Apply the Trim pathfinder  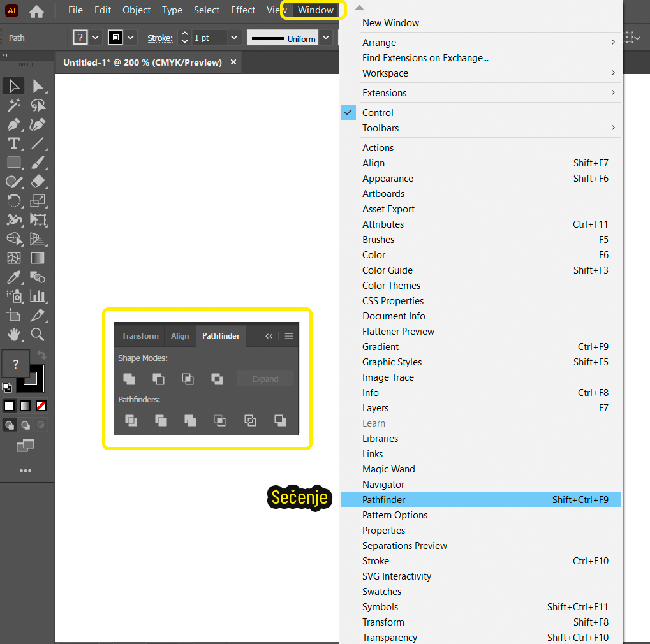click(x=161, y=421)
